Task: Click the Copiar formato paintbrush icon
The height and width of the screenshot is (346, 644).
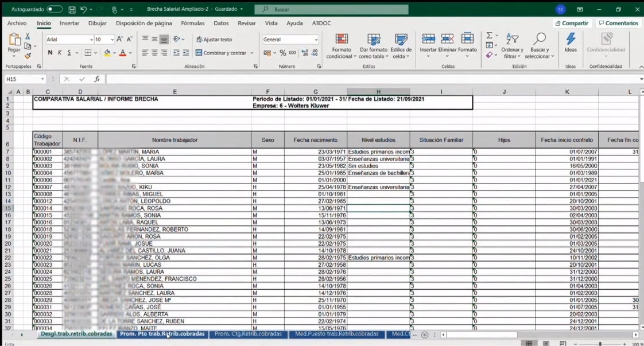Action: pyautogui.click(x=28, y=56)
